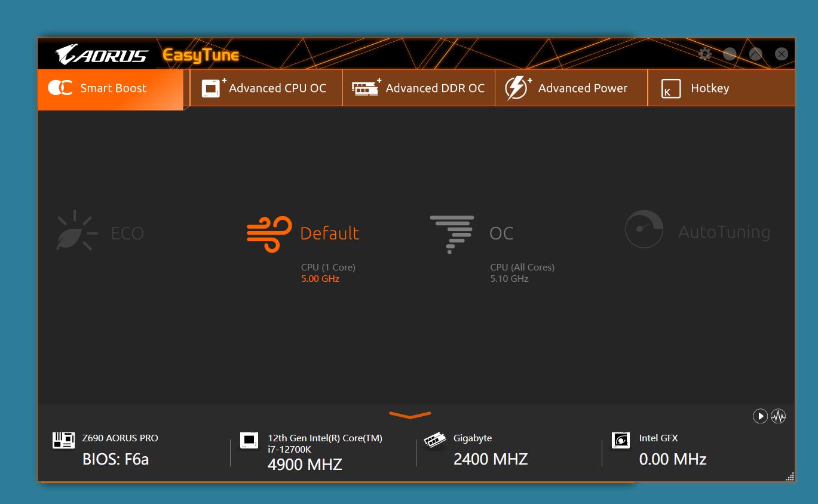
Task: Click the 4900 MHZ CPU frequency
Action: click(305, 465)
